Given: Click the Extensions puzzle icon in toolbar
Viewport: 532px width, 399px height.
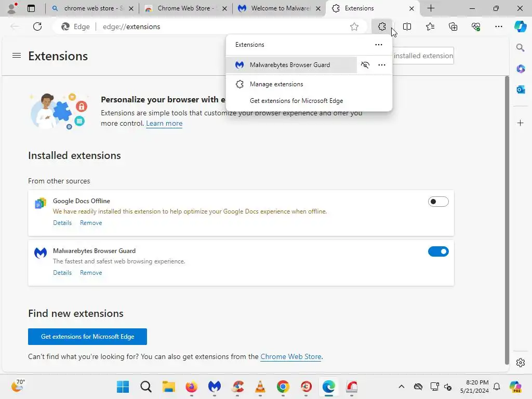Looking at the screenshot, I should [382, 26].
